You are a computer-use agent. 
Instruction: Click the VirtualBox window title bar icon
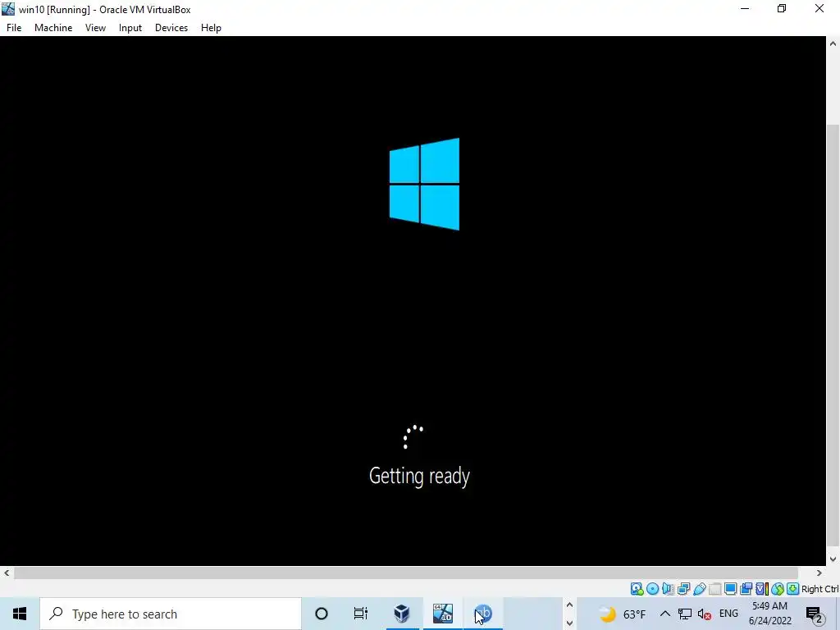pos(8,9)
